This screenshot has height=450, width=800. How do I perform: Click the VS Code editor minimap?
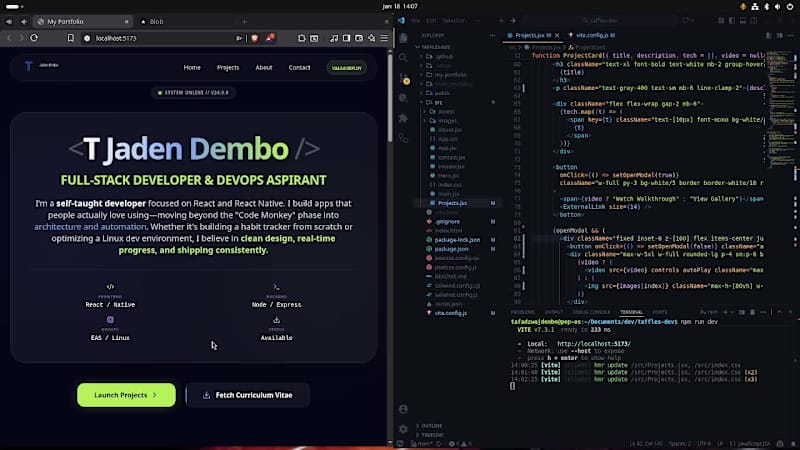coord(780,112)
